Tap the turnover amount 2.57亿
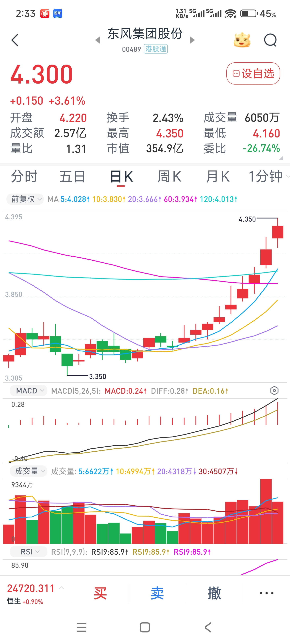The width and height of the screenshot is (290, 644). pos(70,133)
